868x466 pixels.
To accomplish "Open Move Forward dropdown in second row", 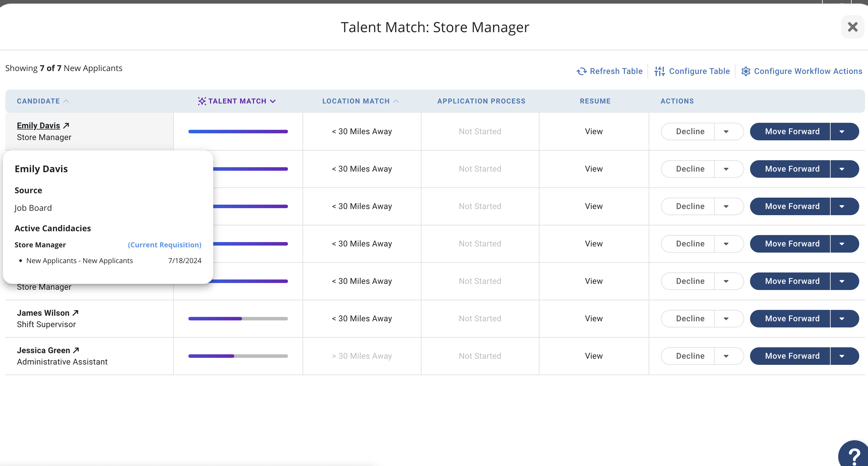I will (x=842, y=169).
